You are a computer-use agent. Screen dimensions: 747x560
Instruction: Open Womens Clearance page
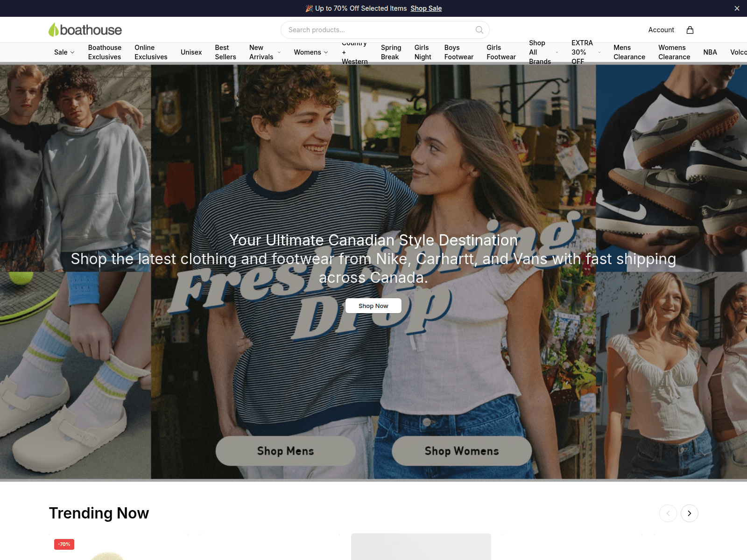pos(674,52)
